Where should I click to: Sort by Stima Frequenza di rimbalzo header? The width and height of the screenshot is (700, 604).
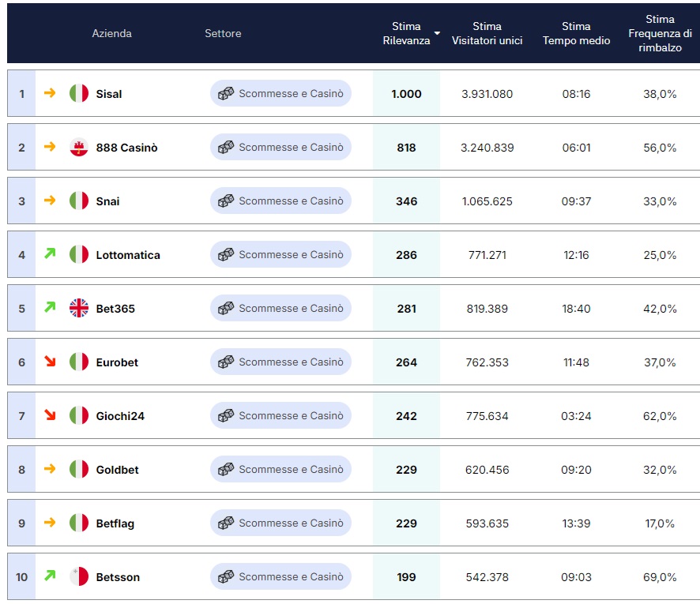(x=660, y=33)
